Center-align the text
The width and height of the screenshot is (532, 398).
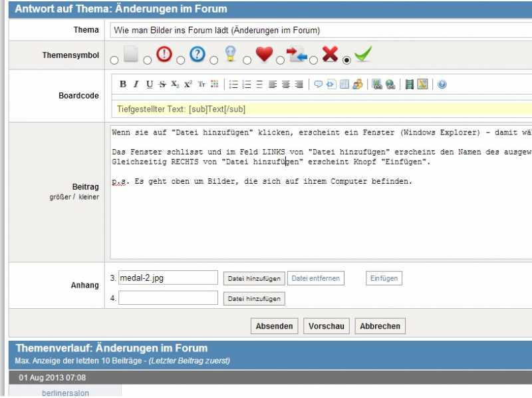[285, 85]
